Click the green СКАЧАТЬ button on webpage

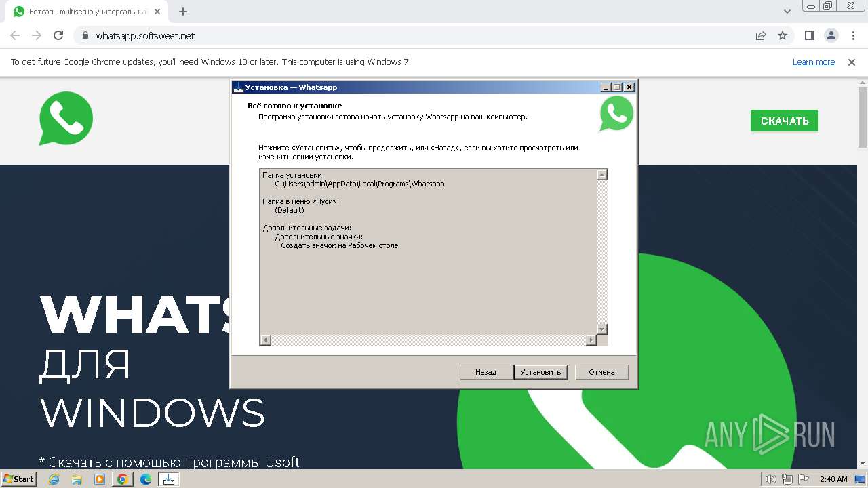tap(785, 121)
